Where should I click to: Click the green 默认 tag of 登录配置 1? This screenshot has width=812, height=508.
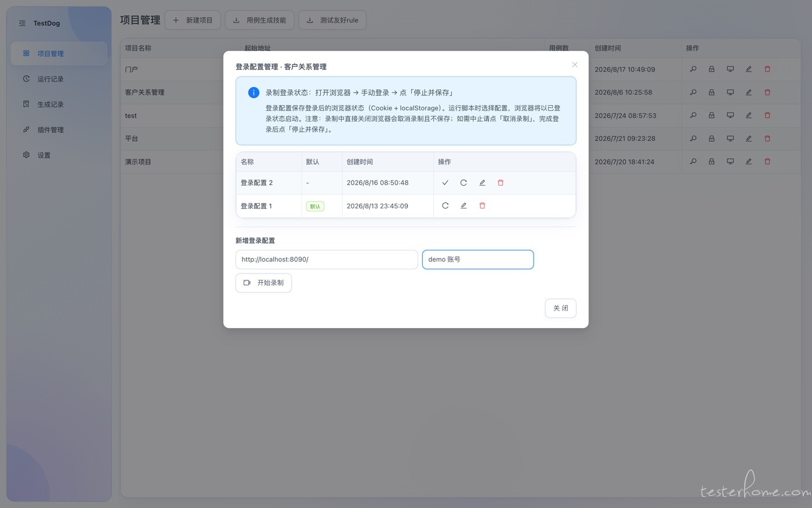(315, 206)
